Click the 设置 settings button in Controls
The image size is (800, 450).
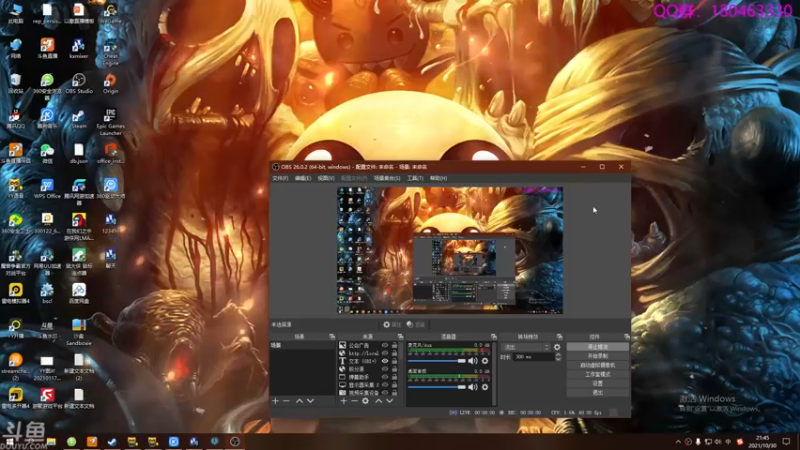[x=597, y=384]
